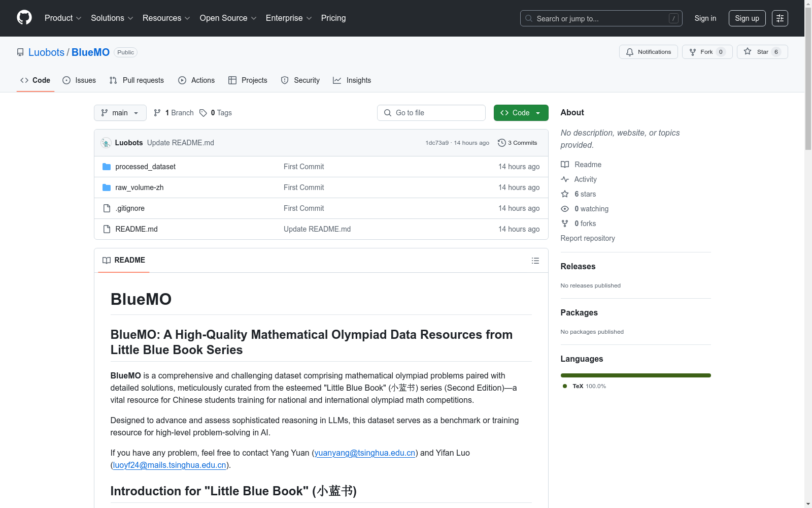Open the command palette icon button
The height and width of the screenshot is (508, 812).
780,18
